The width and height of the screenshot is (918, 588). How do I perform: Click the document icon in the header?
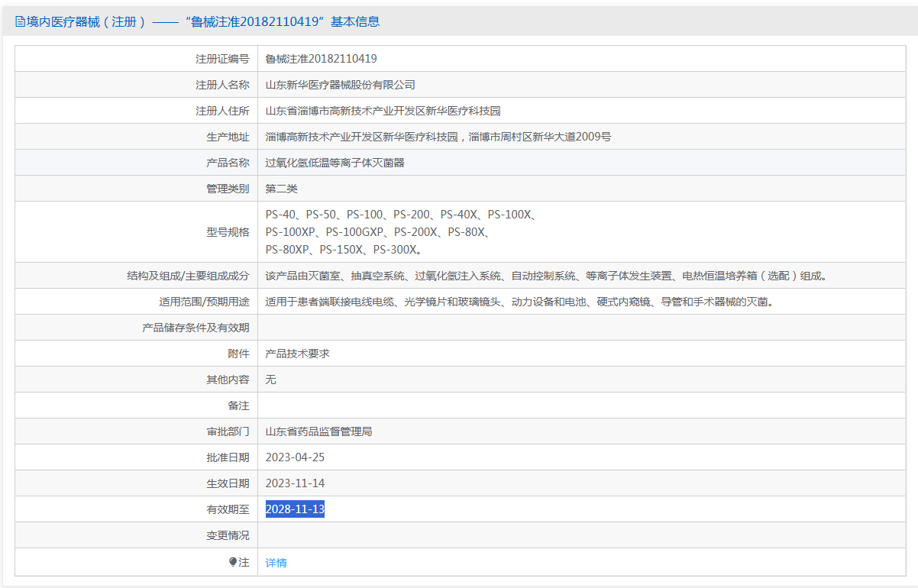(20, 21)
